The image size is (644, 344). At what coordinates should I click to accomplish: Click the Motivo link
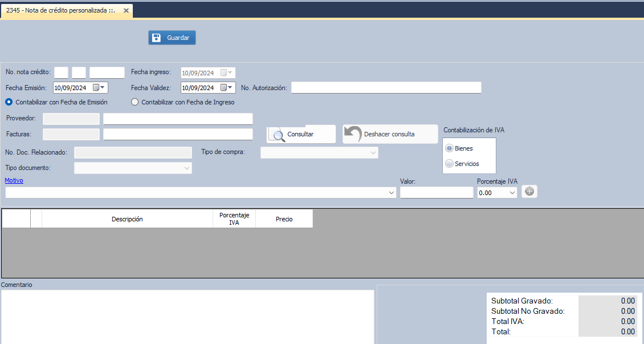pyautogui.click(x=14, y=180)
